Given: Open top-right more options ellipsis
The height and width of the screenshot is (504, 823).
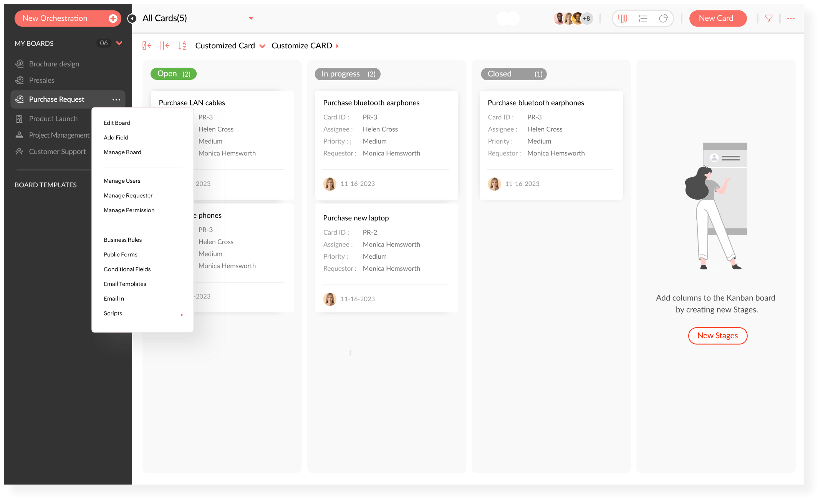Looking at the screenshot, I should tap(791, 18).
